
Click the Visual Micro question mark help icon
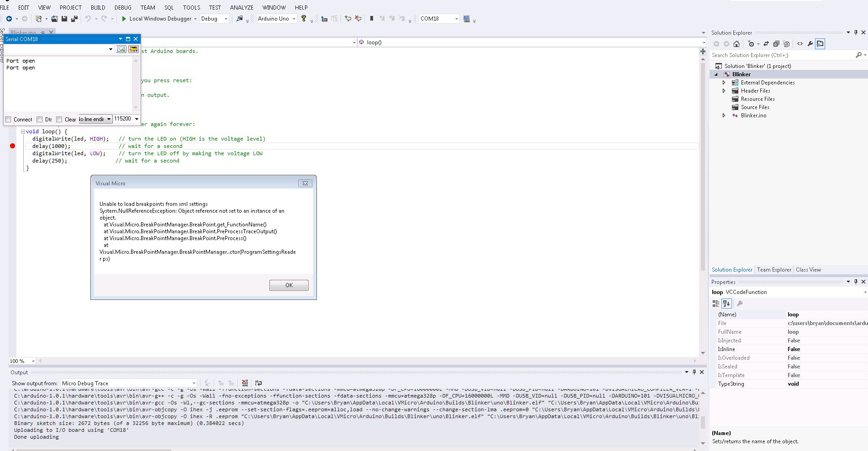pyautogui.click(x=304, y=19)
